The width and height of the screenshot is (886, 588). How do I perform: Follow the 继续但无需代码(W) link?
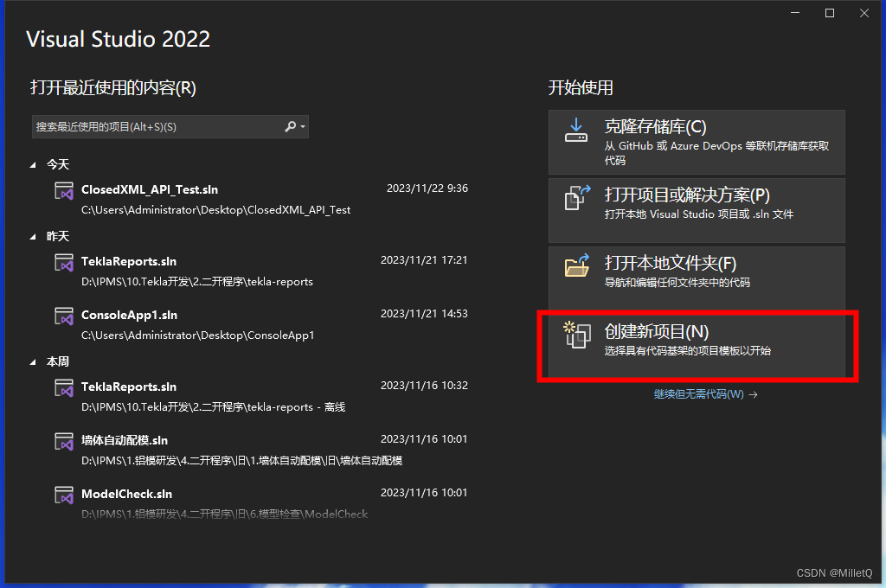pos(705,394)
